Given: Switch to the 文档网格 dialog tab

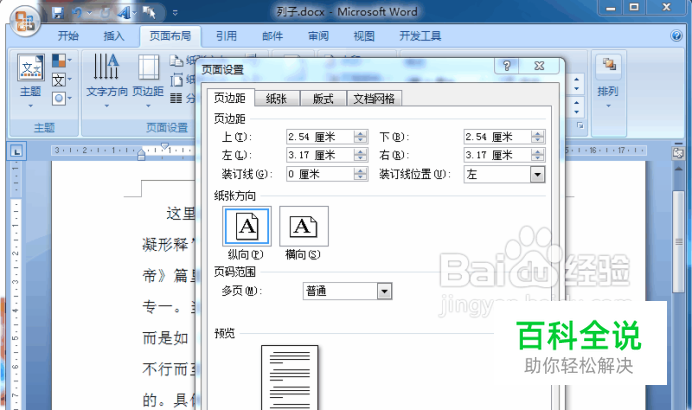Looking at the screenshot, I should coord(374,98).
